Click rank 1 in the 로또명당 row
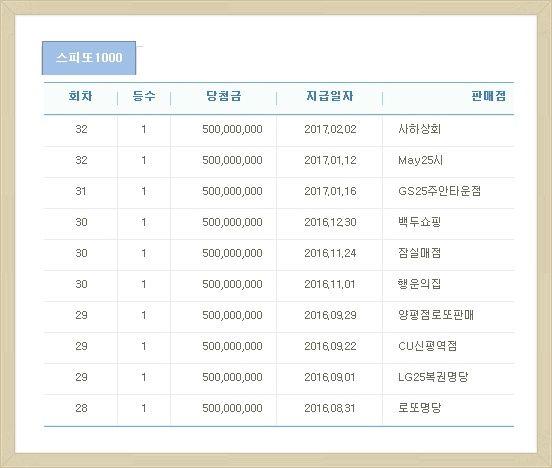 (x=144, y=408)
